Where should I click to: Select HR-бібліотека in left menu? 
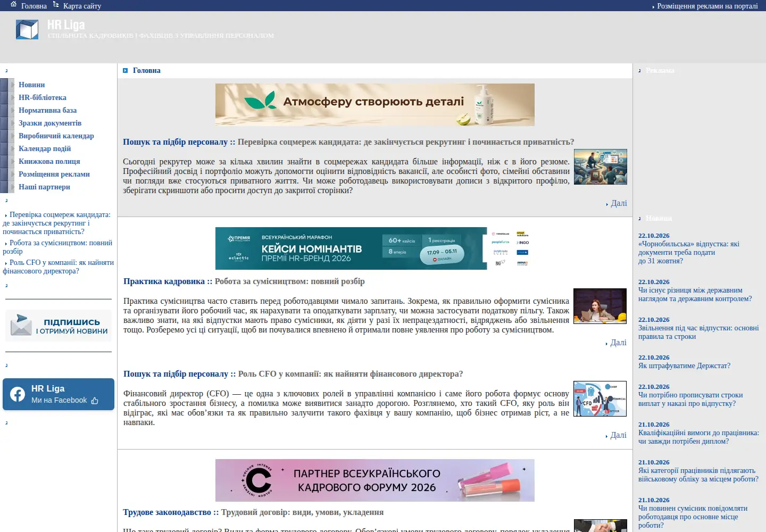(x=43, y=97)
